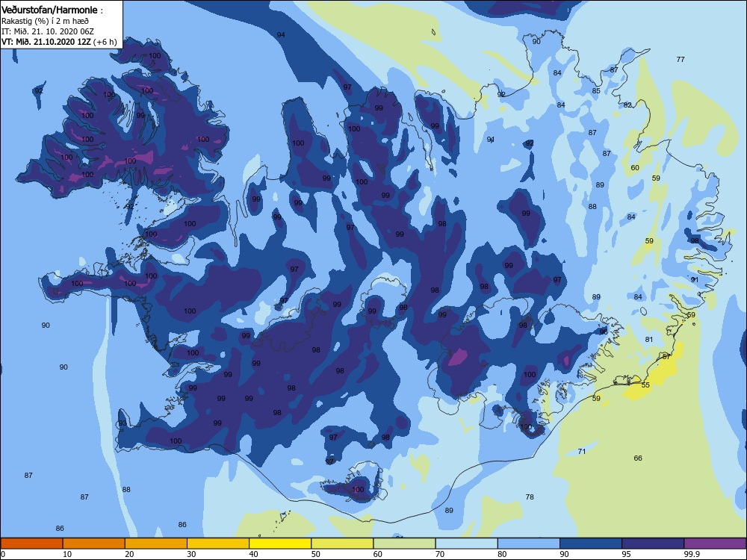Click the legend tick label 99.9

(692, 554)
